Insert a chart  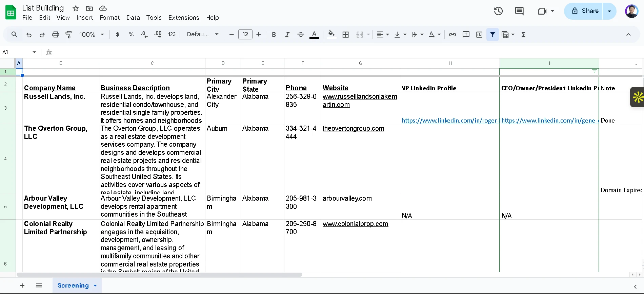[x=479, y=34]
